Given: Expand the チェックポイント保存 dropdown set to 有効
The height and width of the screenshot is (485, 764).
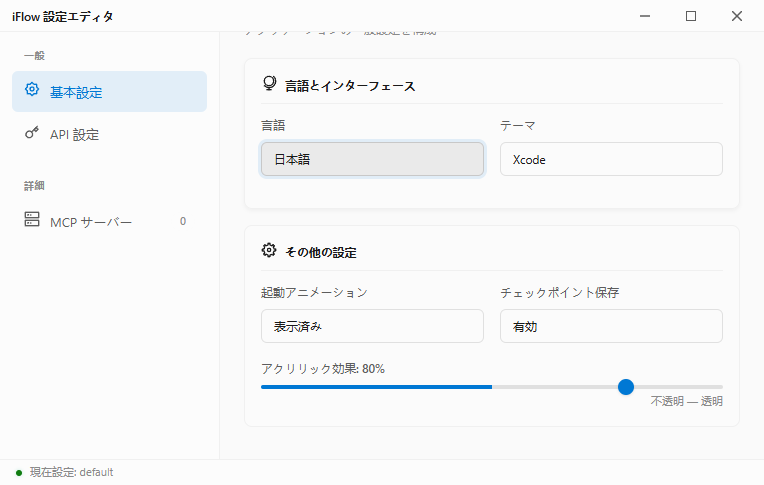Looking at the screenshot, I should tap(611, 326).
